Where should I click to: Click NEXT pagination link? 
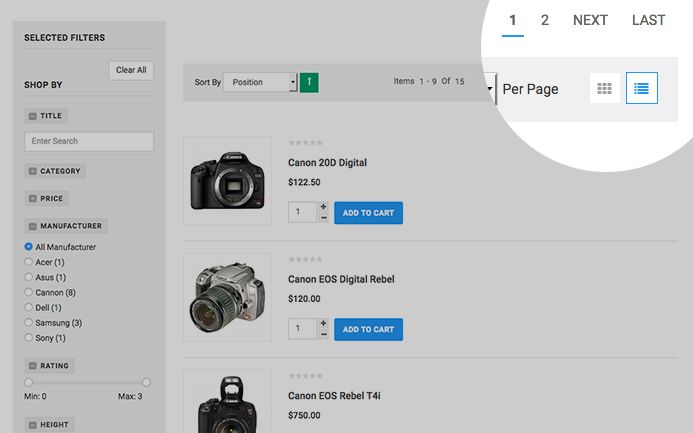590,20
